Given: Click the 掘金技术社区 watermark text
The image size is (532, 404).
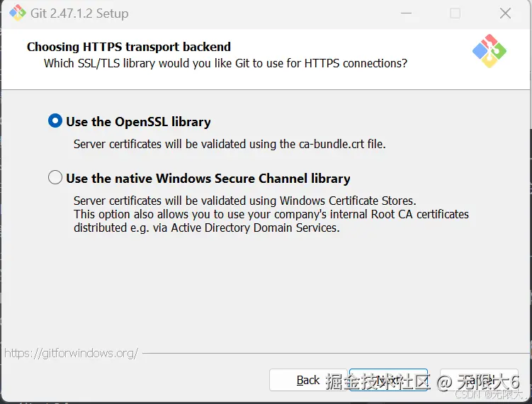Looking at the screenshot, I should 378,383.
